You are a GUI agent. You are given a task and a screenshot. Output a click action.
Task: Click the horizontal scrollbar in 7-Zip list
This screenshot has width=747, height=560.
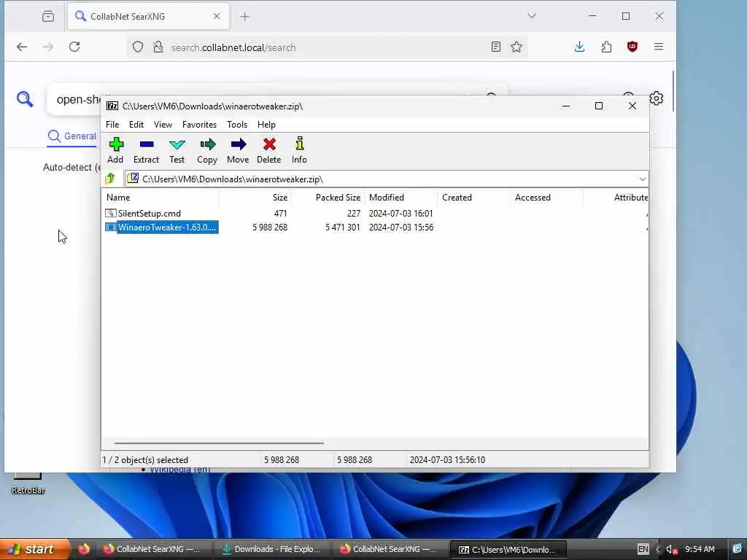[x=219, y=443]
